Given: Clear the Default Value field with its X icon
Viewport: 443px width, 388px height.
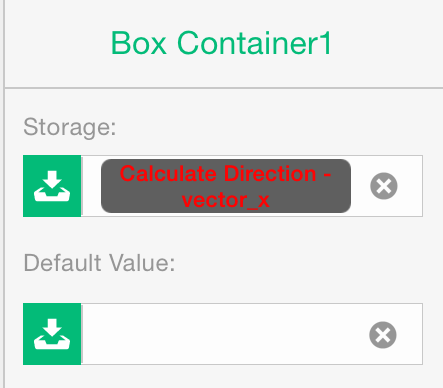Looking at the screenshot, I should tap(383, 335).
